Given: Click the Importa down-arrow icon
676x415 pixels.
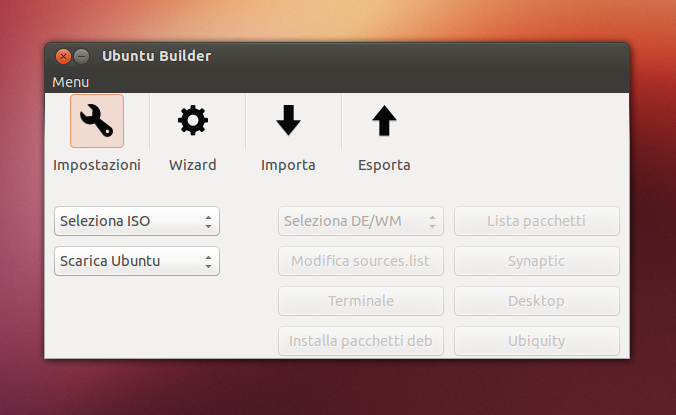Looking at the screenshot, I should [x=288, y=120].
